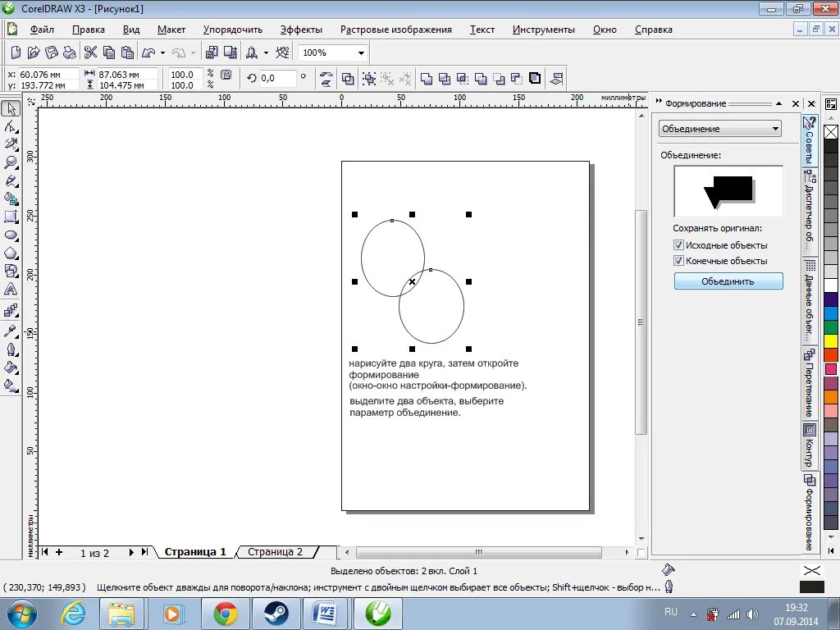Click the Export icon
This screenshot has height=630, width=840.
tap(231, 52)
